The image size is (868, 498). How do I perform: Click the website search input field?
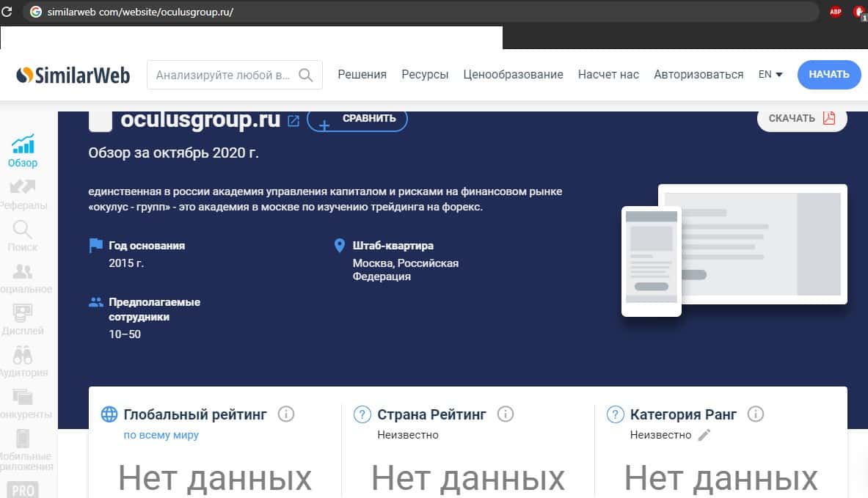[x=222, y=75]
